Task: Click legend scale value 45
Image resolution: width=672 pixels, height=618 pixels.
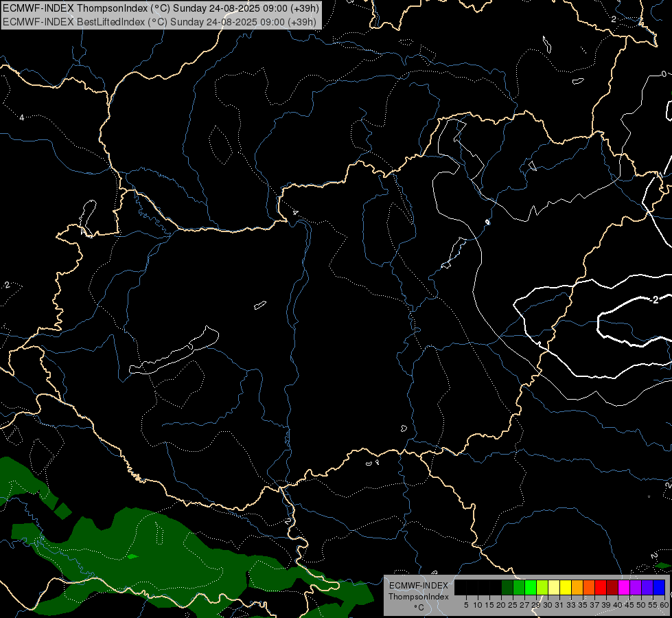Action: pos(629,605)
